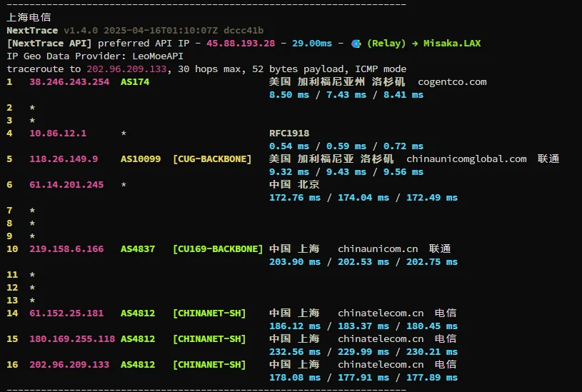Select hop 14 IP 61.152.25.181
This screenshot has height=392, width=582.
[x=66, y=313]
